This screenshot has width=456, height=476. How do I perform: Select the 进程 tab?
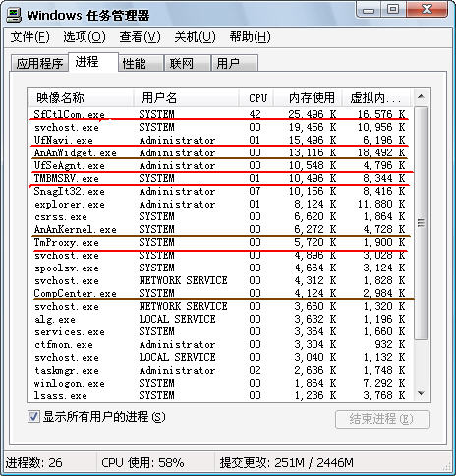[93, 62]
